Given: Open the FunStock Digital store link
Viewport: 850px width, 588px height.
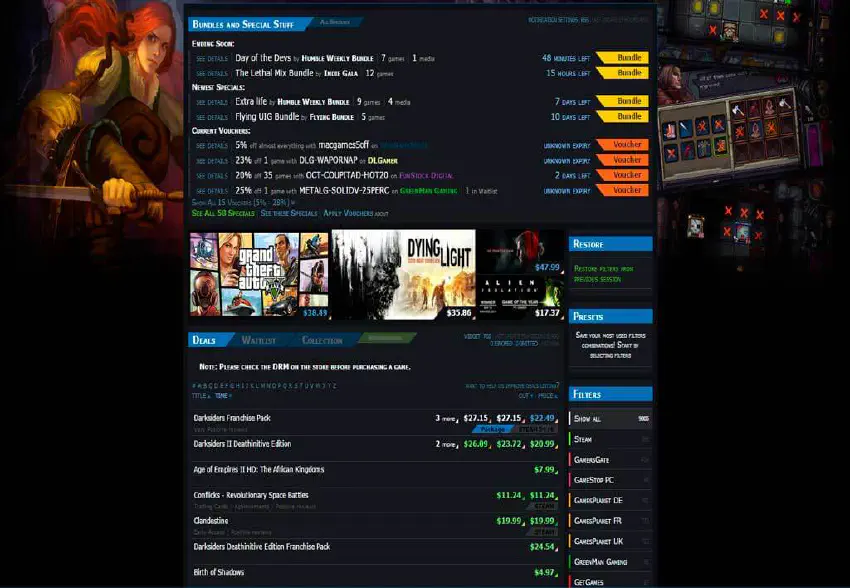Looking at the screenshot, I should [426, 176].
